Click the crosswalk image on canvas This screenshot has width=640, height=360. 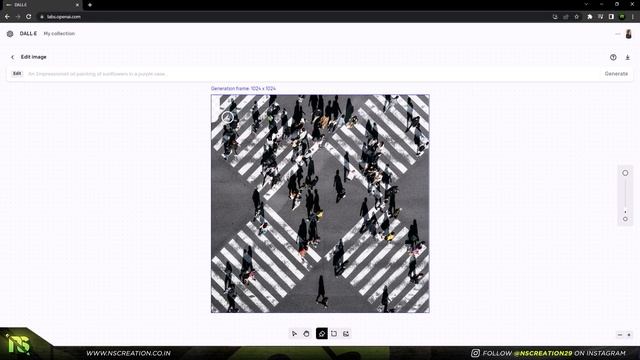click(320, 204)
